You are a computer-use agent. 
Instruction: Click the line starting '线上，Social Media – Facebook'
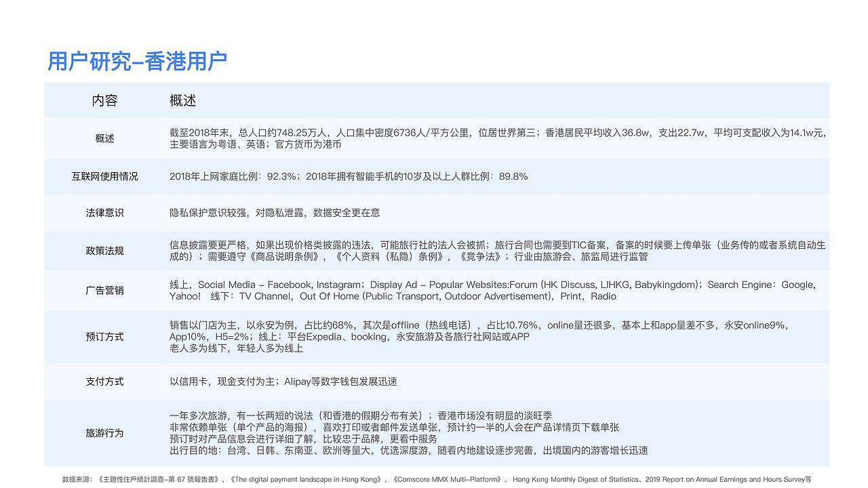pos(493,285)
